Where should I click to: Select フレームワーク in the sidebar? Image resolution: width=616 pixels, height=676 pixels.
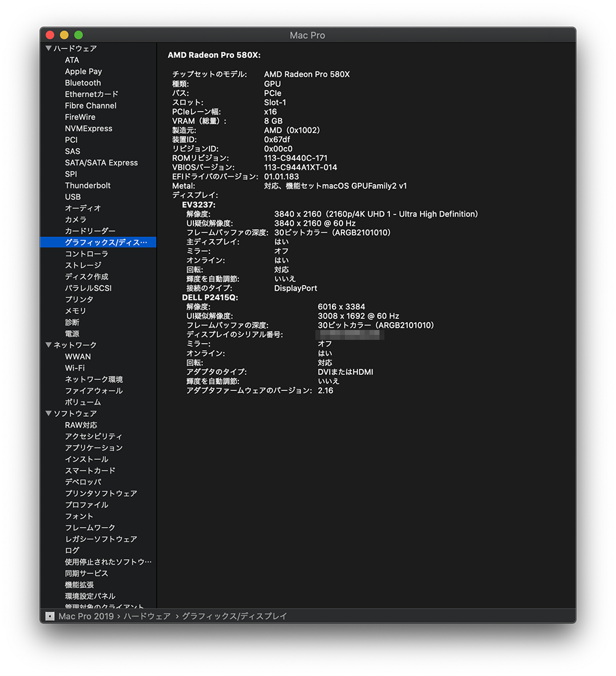[90, 528]
